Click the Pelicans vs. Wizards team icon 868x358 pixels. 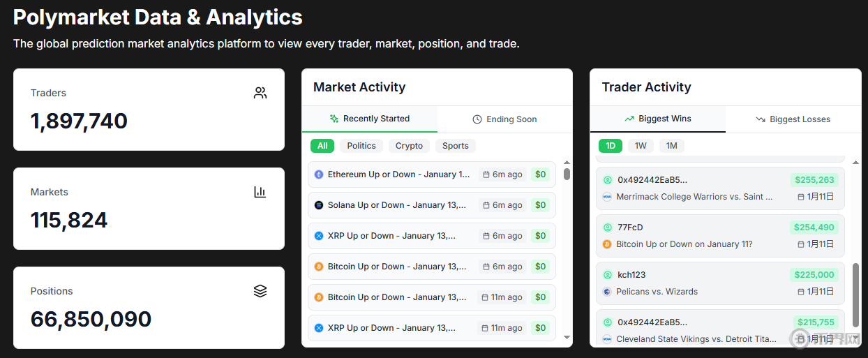607,292
